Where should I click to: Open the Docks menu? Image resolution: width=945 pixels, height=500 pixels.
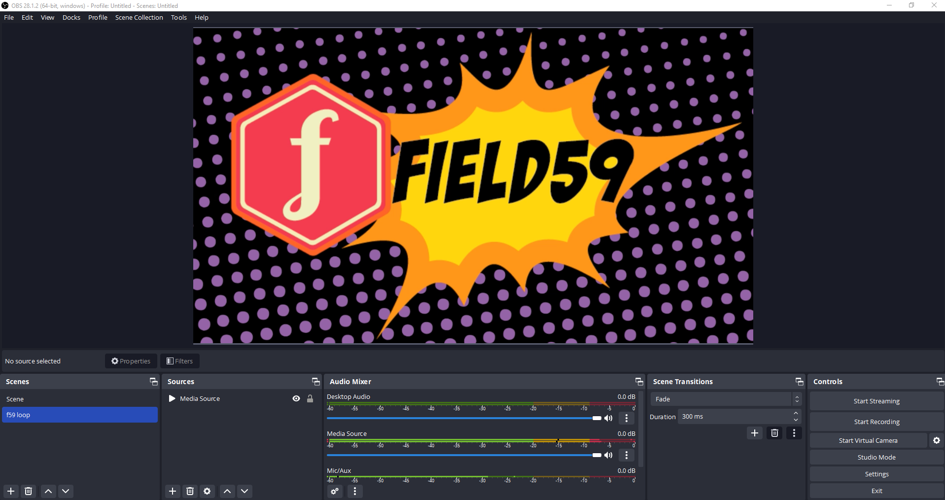[71, 17]
